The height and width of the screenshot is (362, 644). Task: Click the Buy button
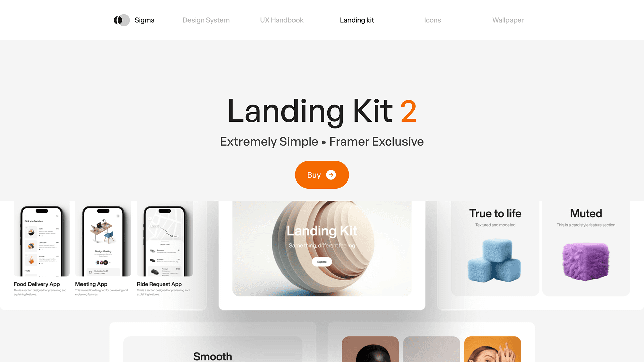[322, 175]
